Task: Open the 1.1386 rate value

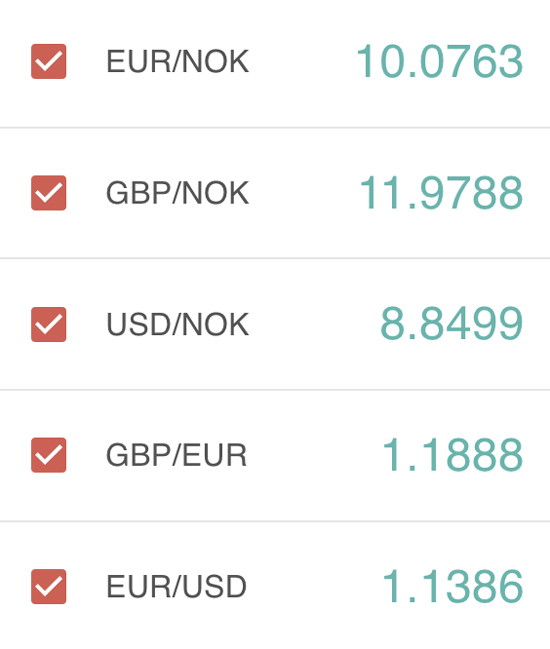Action: tap(452, 586)
